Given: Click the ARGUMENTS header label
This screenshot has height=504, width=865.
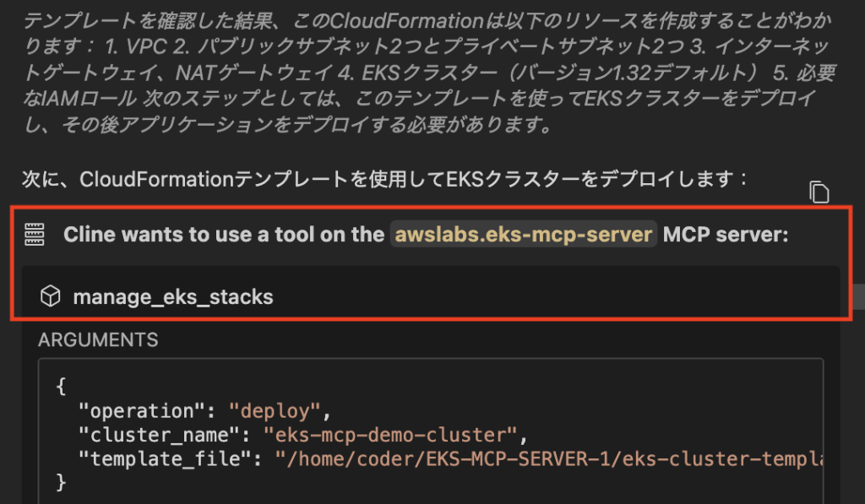Looking at the screenshot, I should (97, 340).
